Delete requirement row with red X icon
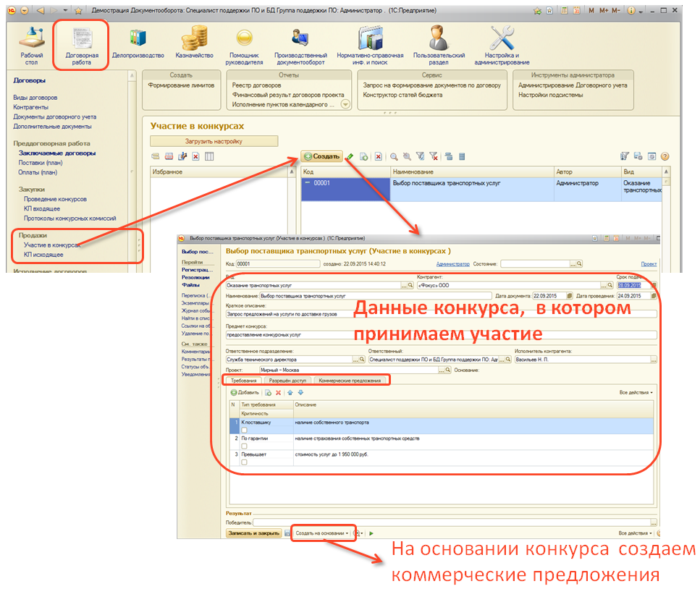The height and width of the screenshot is (589, 700). point(278,392)
